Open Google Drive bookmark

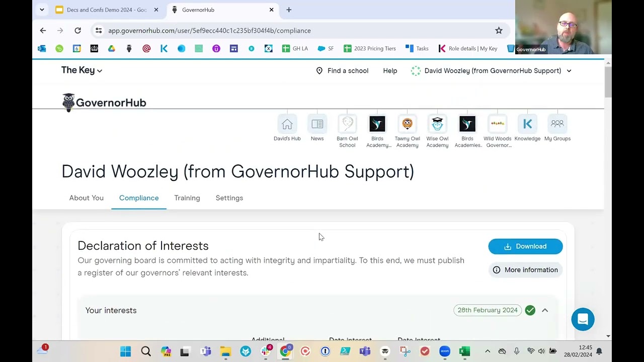111,48
